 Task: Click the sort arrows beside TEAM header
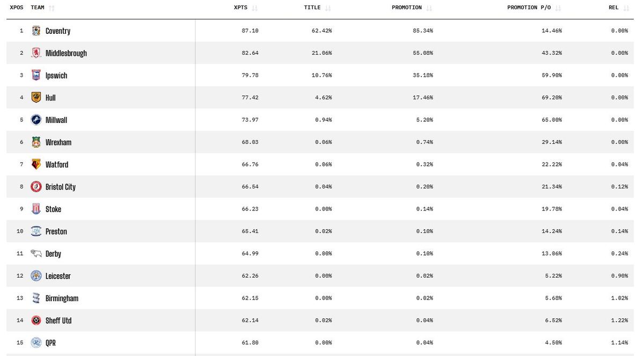pyautogui.click(x=51, y=8)
